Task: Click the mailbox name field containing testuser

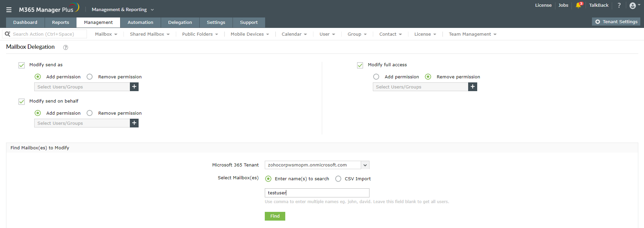Action: 317,193
